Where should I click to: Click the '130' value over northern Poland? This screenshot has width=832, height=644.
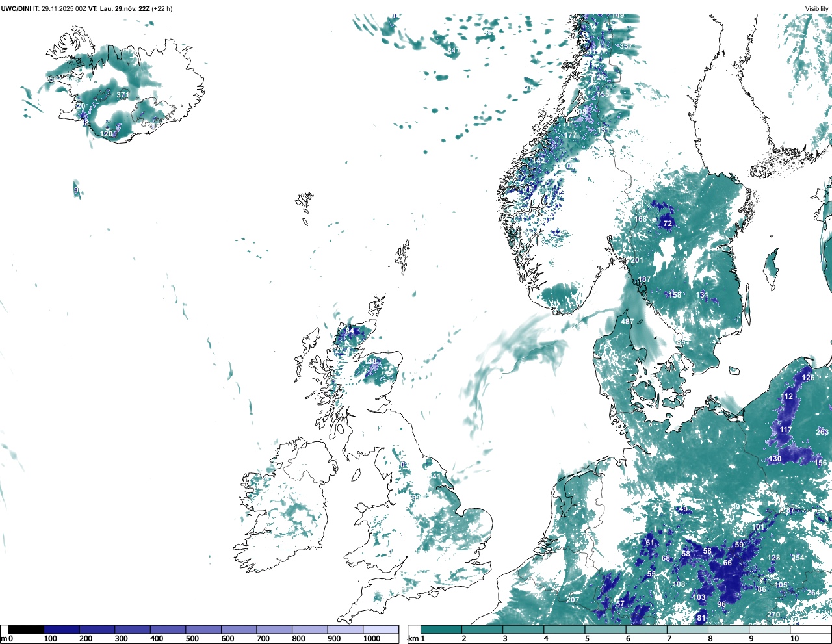coord(775,459)
